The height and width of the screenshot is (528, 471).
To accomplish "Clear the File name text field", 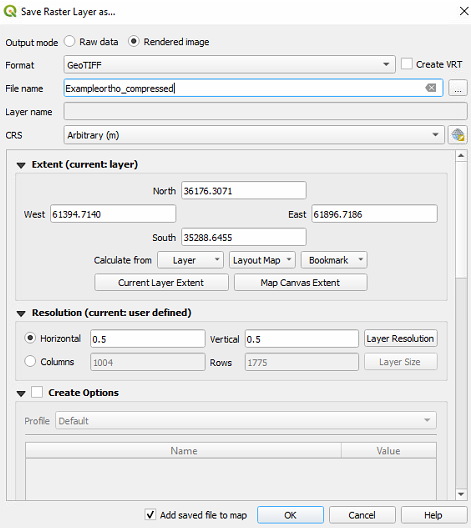I will pyautogui.click(x=430, y=88).
